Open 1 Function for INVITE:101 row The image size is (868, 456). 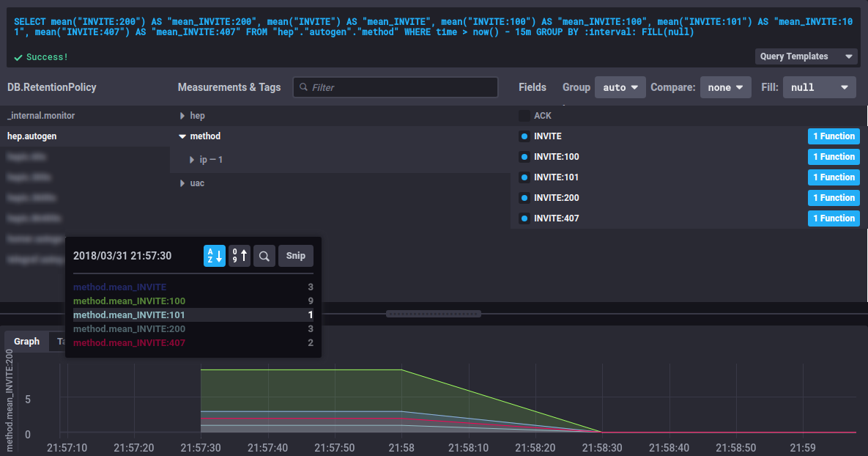834,177
